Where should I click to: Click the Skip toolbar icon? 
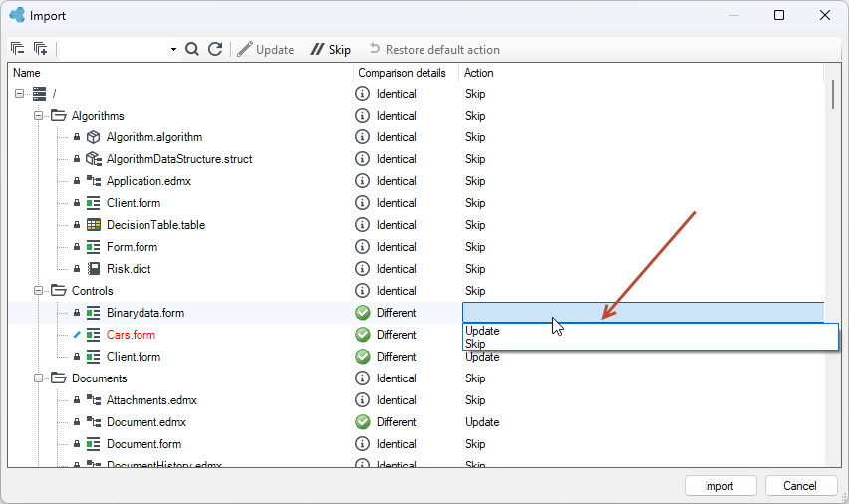[x=317, y=49]
